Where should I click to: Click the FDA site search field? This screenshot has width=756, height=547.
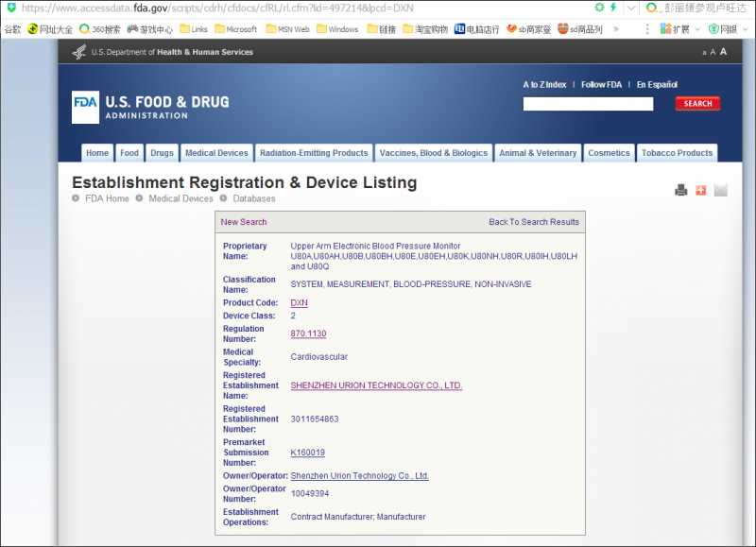click(588, 104)
